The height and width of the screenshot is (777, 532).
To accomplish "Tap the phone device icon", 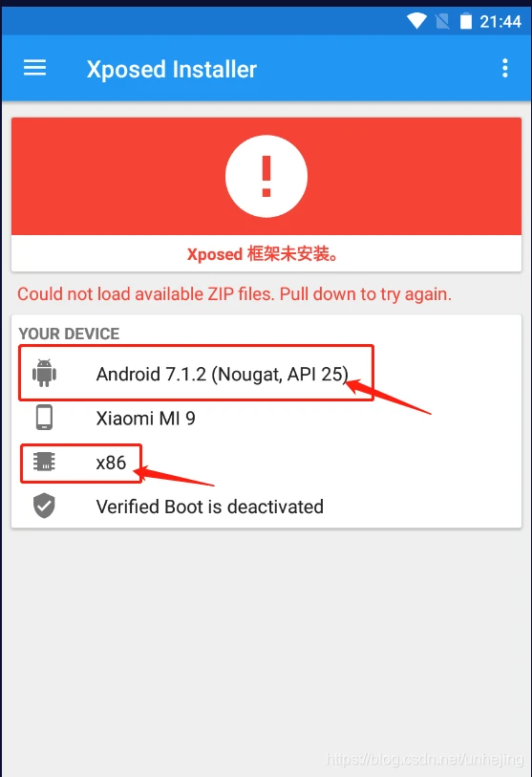I will 44,418.
